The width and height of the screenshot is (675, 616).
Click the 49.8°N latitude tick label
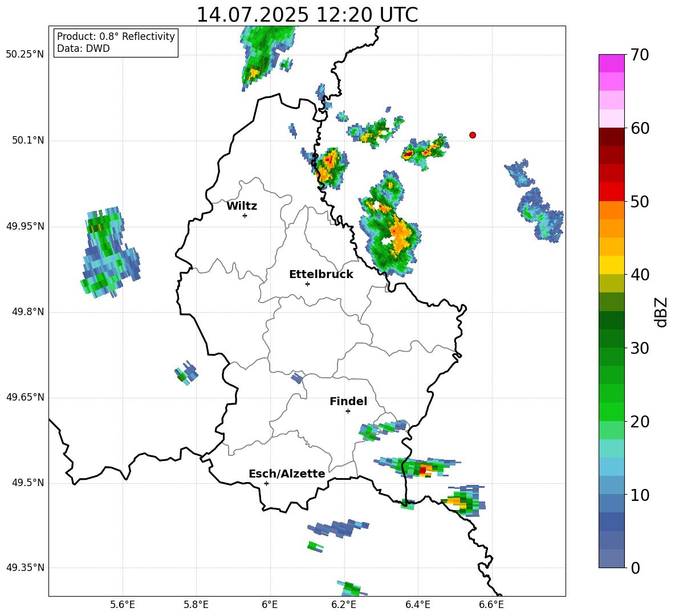click(x=28, y=312)
